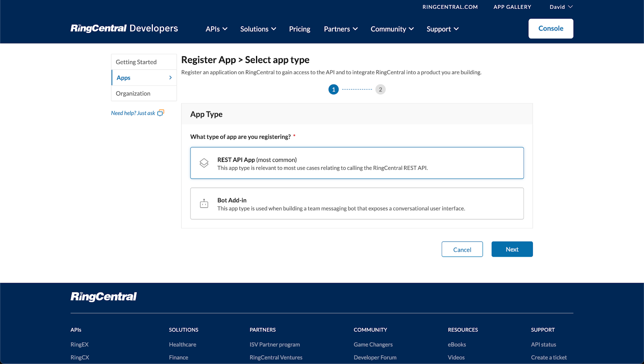Image resolution: width=644 pixels, height=364 pixels.
Task: Click the chat bubble icon next to Need help
Action: click(161, 113)
